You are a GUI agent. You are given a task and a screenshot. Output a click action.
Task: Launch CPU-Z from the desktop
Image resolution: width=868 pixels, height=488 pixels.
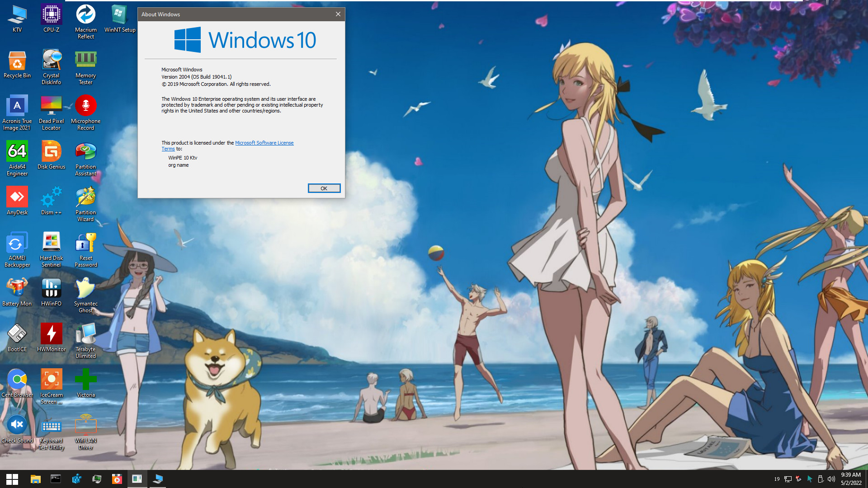[x=52, y=19]
